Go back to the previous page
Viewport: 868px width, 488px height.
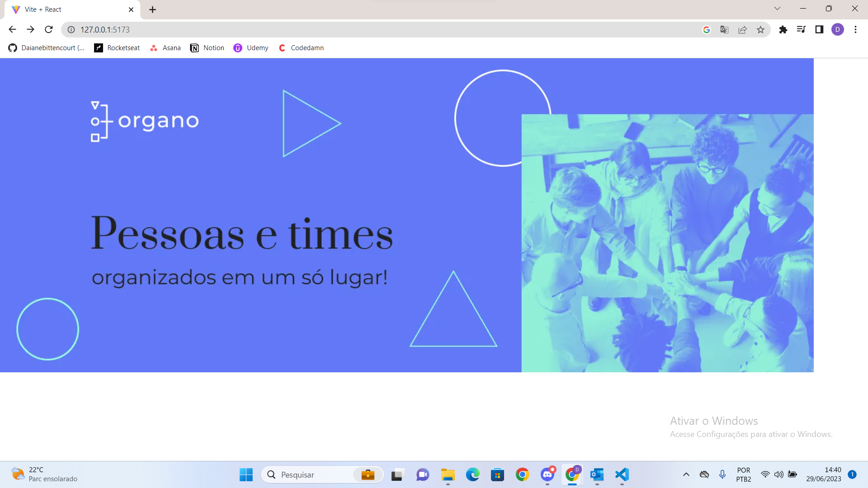click(12, 29)
